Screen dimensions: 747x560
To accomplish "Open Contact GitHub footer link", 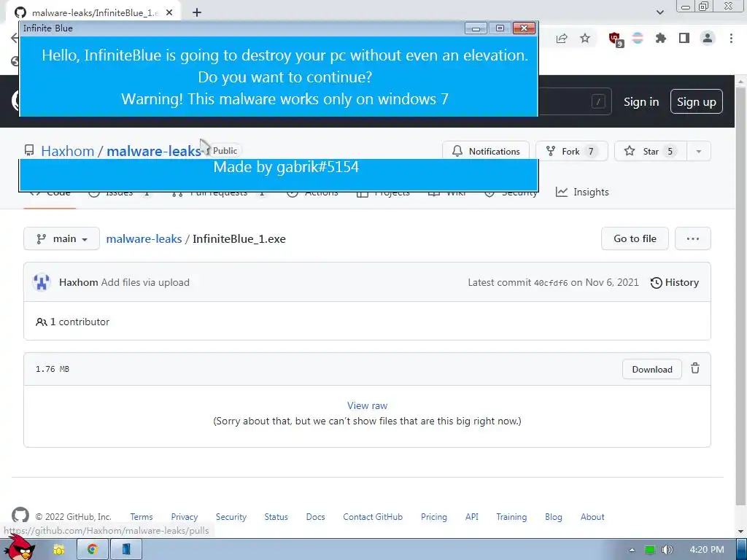I will [x=373, y=517].
